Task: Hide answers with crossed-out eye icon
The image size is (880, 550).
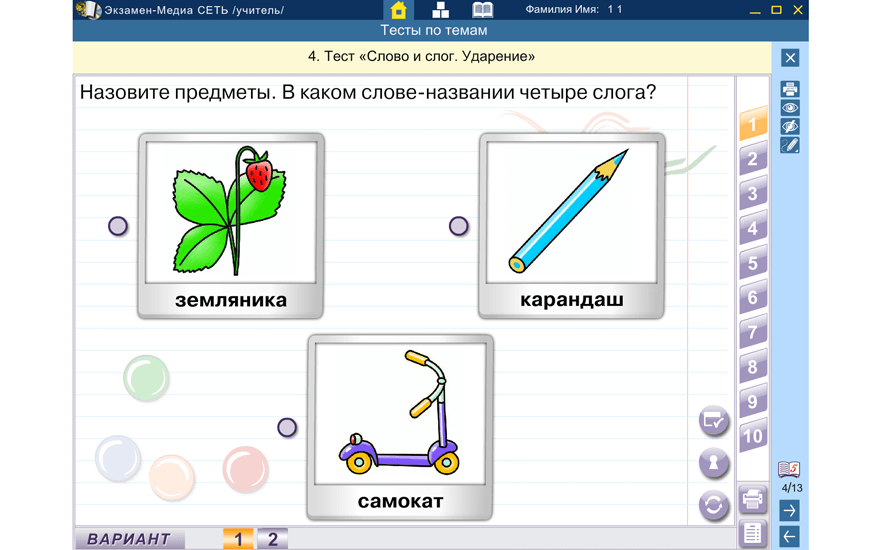Action: click(790, 126)
